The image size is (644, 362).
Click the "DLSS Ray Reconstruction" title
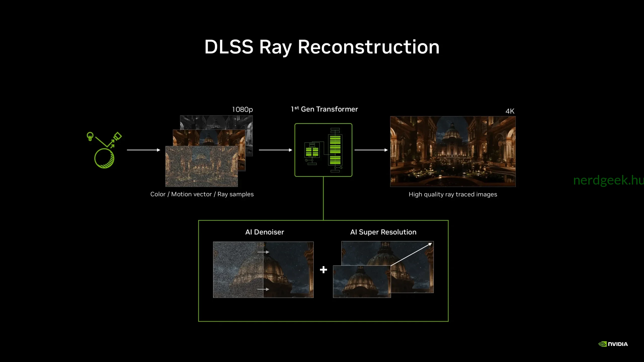(322, 47)
